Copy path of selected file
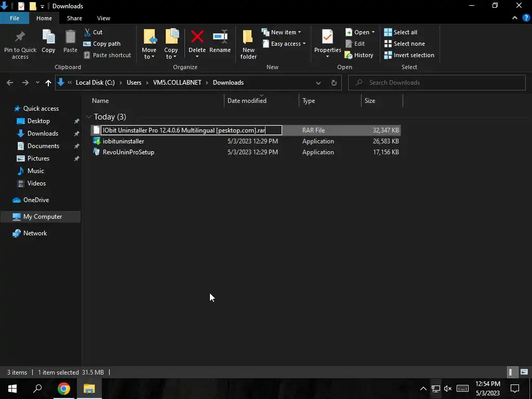Screen dimensions: 532x399 (102, 44)
